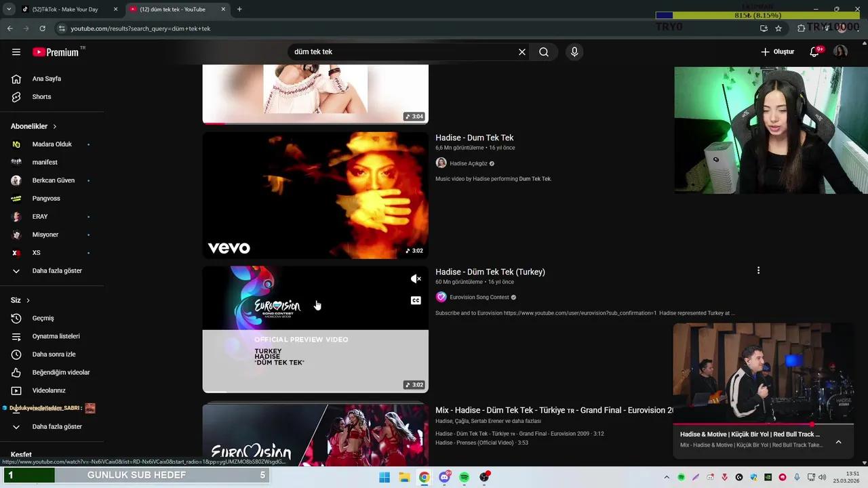This screenshot has width=868, height=488.
Task: Open the Mix Hadise Grand Final Eurovision title
Action: [x=554, y=410]
